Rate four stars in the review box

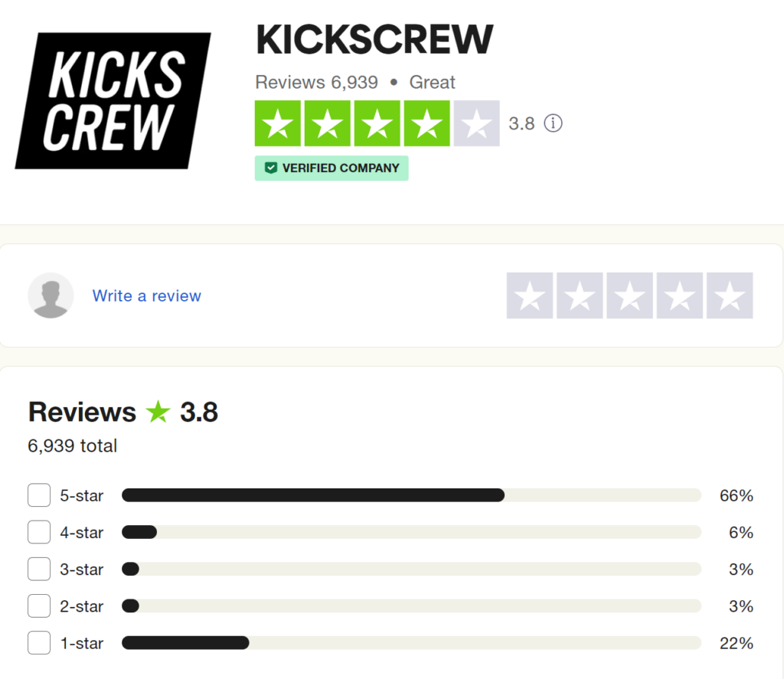coord(680,295)
